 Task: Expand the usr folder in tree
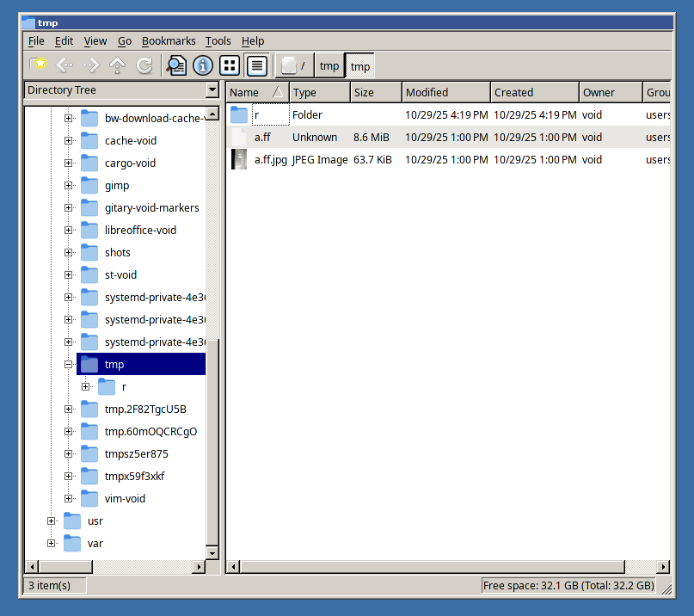[x=52, y=521]
